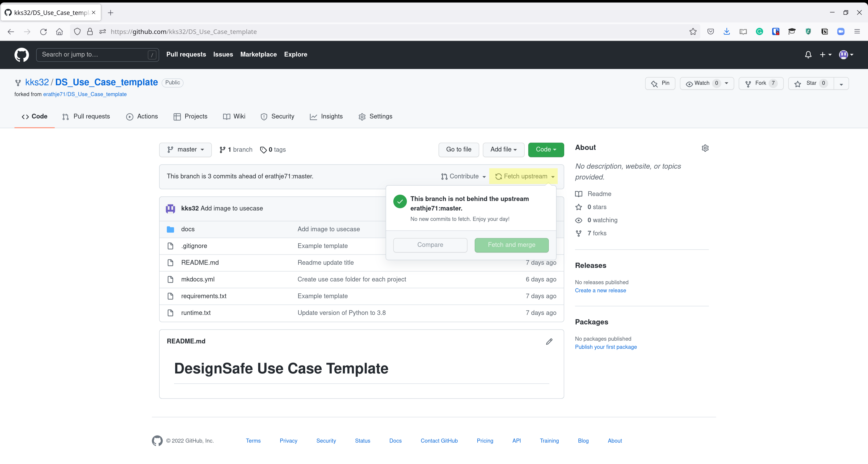Edit README.md with the pencil icon

[549, 341]
